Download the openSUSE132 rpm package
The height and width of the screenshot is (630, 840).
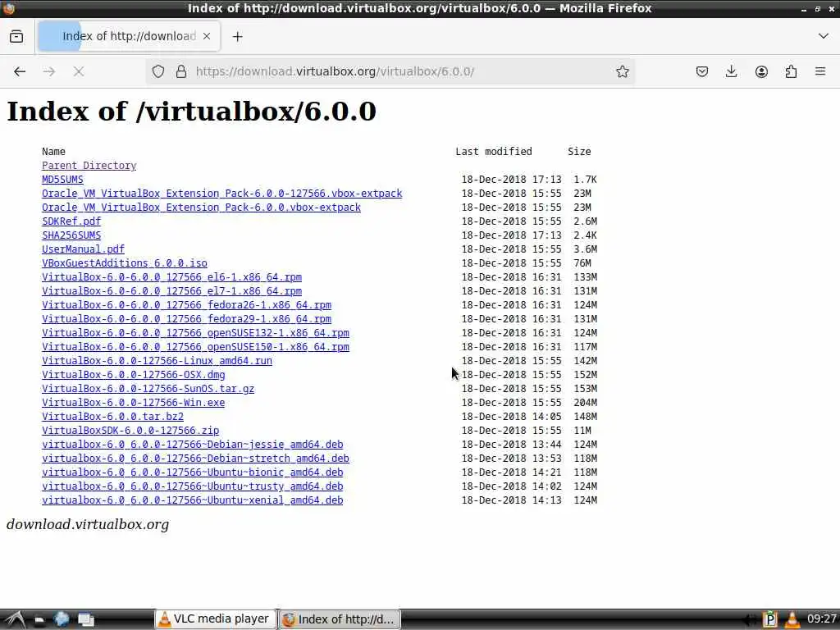[x=195, y=333]
